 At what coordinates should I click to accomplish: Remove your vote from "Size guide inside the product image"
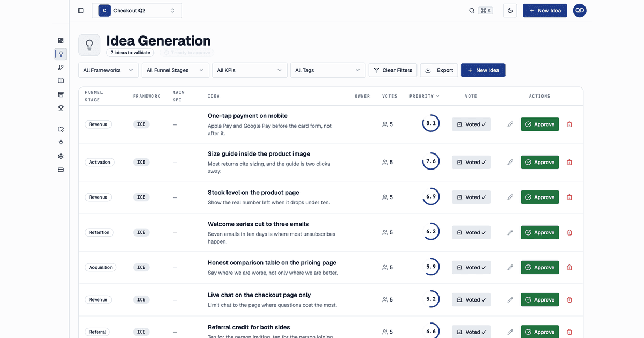point(471,162)
